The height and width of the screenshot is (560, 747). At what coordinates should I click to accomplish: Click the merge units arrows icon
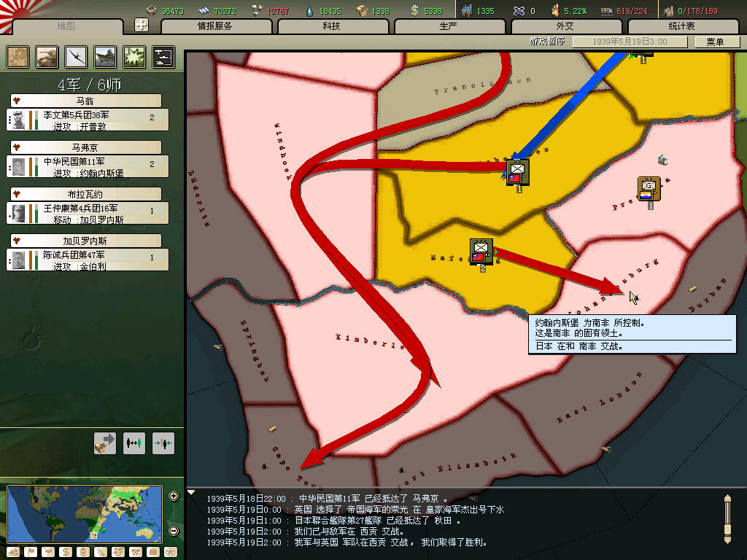[x=163, y=443]
